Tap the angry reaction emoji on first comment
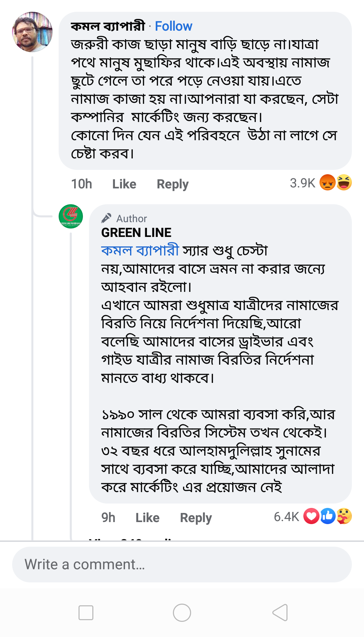The image size is (364, 637). 327,183
